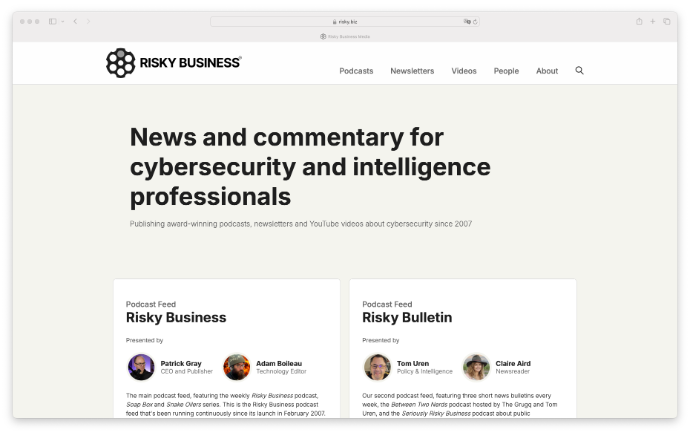690x435 pixels.
Task: Open the People menu item
Action: [506, 71]
